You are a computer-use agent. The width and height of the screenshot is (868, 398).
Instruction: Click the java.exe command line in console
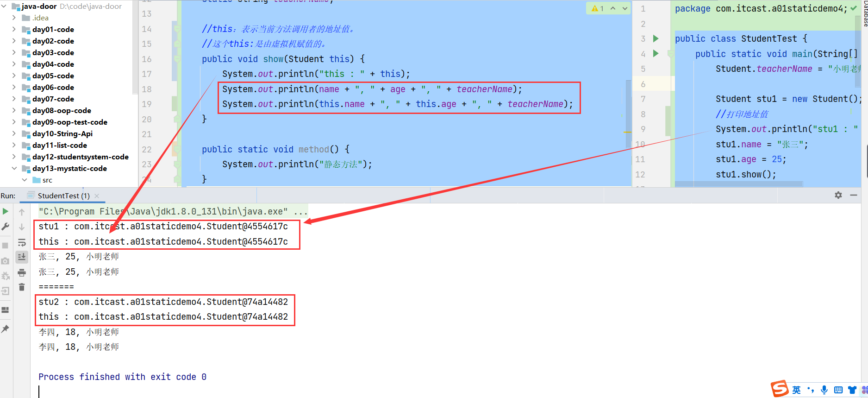click(173, 212)
